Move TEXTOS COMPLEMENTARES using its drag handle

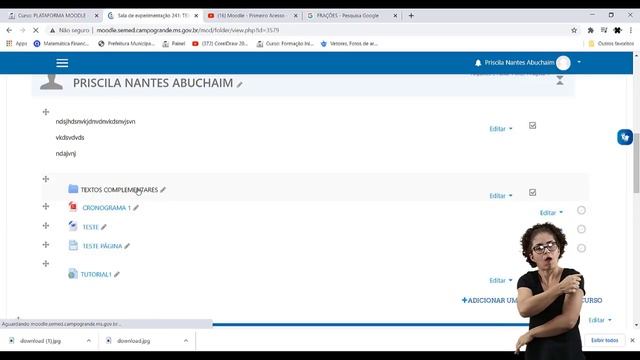pyautogui.click(x=46, y=179)
